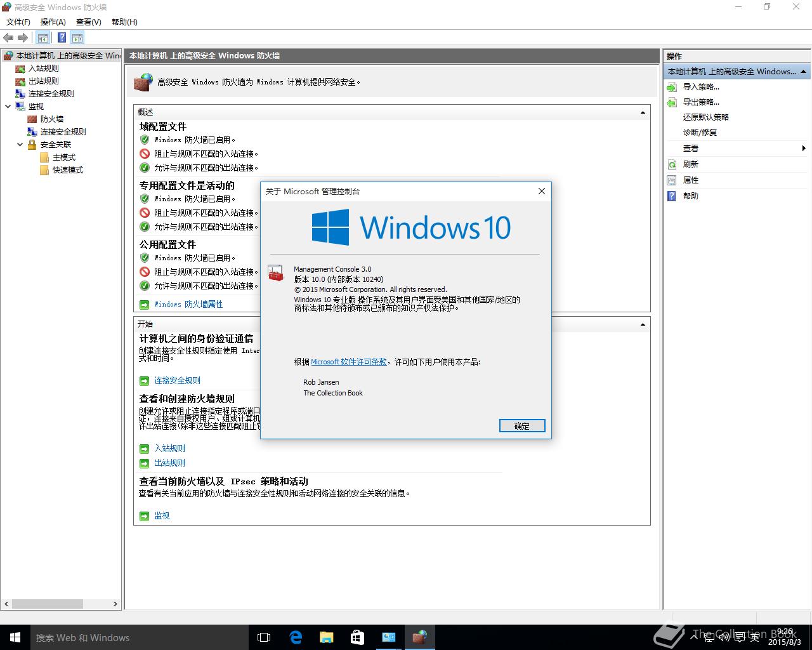The width and height of the screenshot is (812, 650).
Task: Click the right scroll arrow of tree pane
Action: tap(115, 604)
